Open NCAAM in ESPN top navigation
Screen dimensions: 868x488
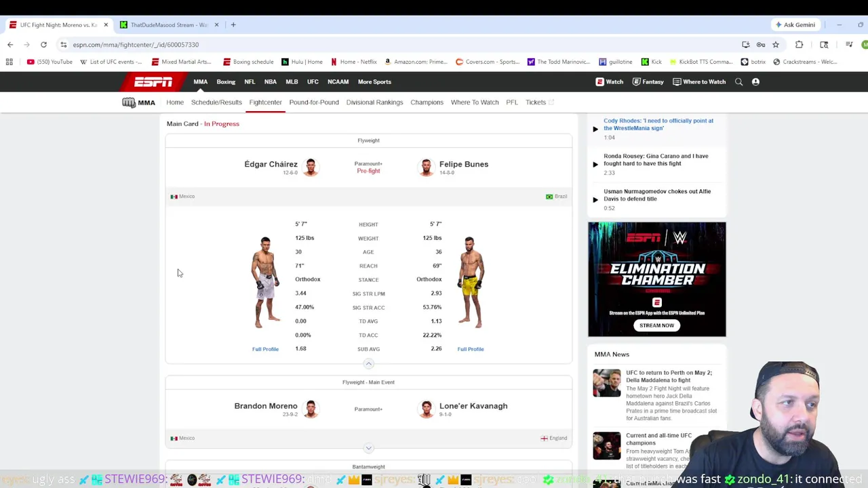pos(338,82)
